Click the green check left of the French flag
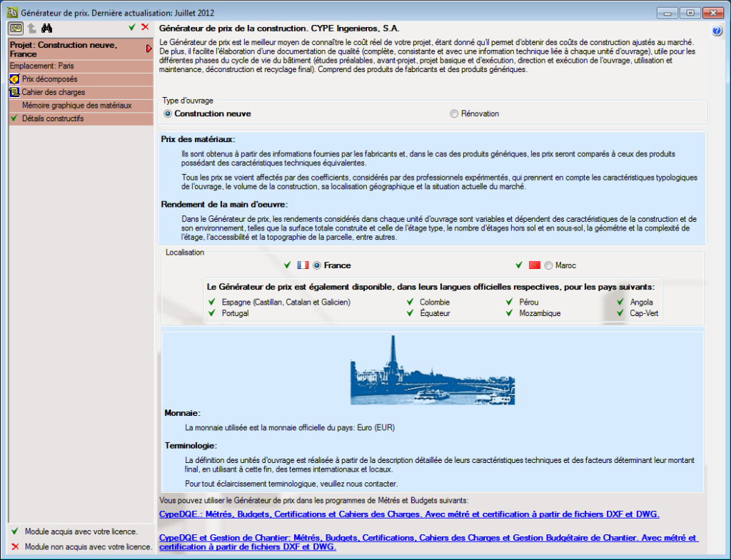Viewport: 731px width, 560px height. [288, 265]
